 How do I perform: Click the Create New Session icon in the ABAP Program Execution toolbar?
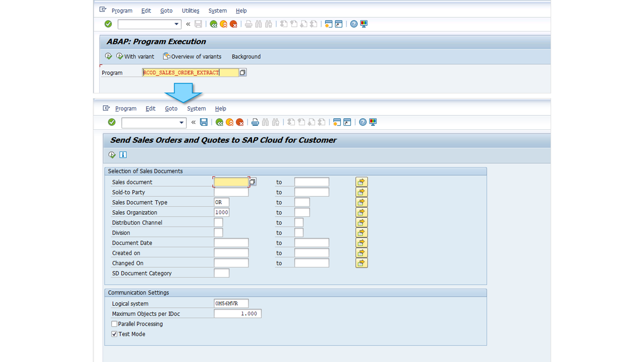[328, 24]
